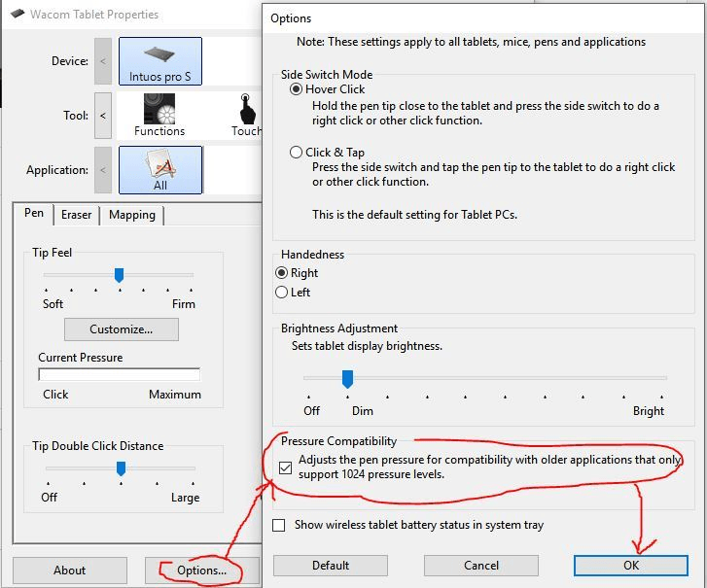707x588 pixels.
Task: Click the 'Soft' tip feel label
Action: [53, 304]
